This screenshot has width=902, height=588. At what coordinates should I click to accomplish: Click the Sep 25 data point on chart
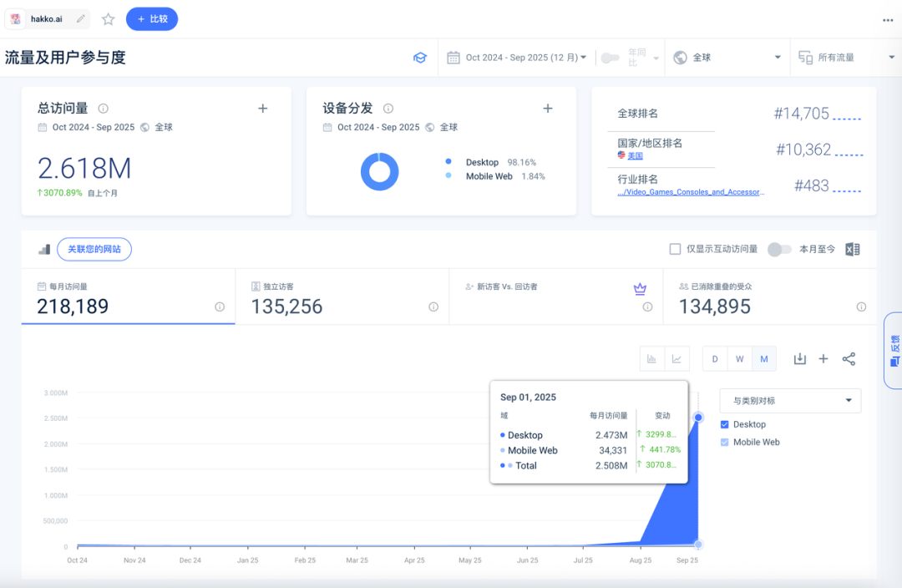698,418
